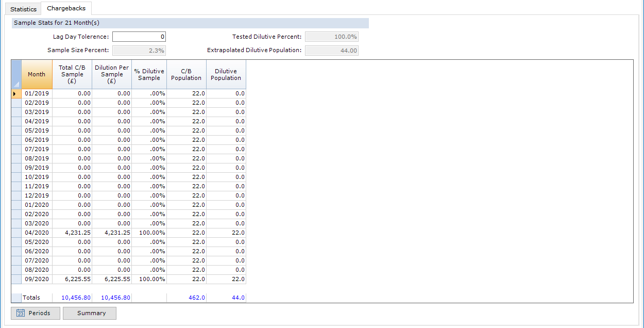
Task: Click the Total C/B Sample column header
Action: coord(72,74)
